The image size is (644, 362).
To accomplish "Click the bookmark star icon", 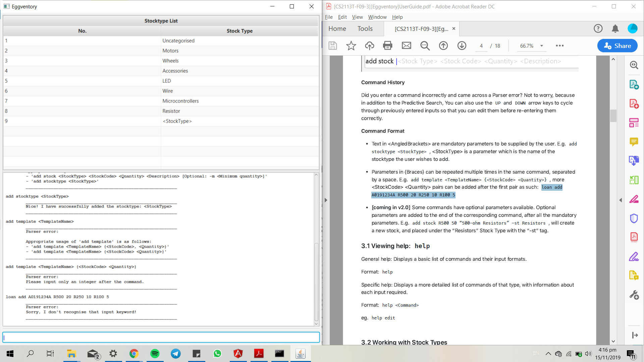I will click(351, 46).
